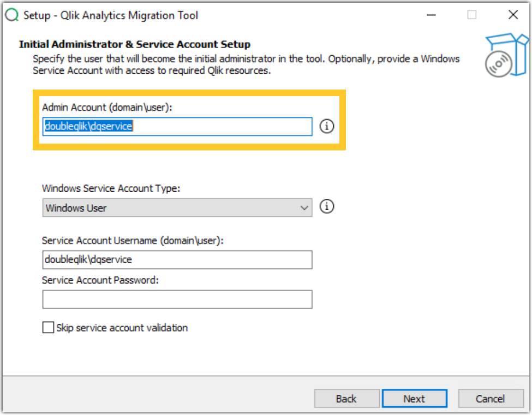Image resolution: width=532 pixels, height=415 pixels.
Task: Click the info icon next to Windows Service Account Type
Action: click(326, 206)
